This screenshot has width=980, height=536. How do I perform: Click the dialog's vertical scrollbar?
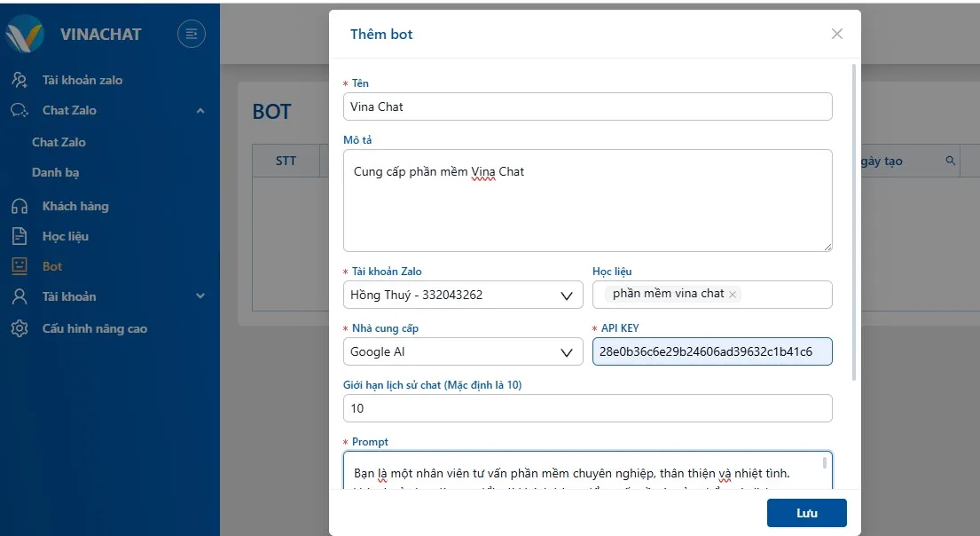click(x=854, y=222)
